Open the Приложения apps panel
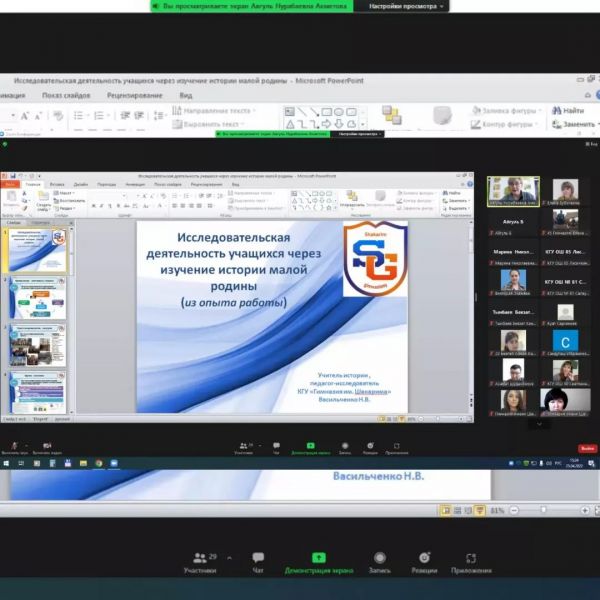600x600 pixels. 470,561
